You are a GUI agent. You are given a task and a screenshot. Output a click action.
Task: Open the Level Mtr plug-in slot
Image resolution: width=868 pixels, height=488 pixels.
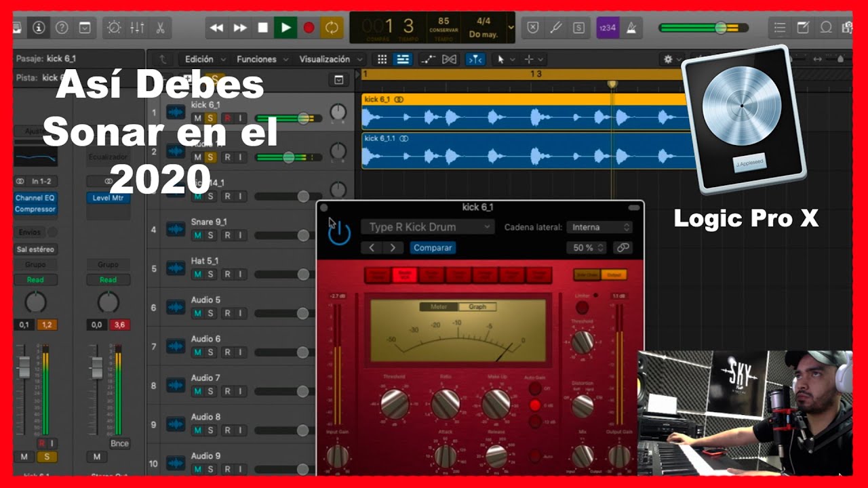[108, 198]
